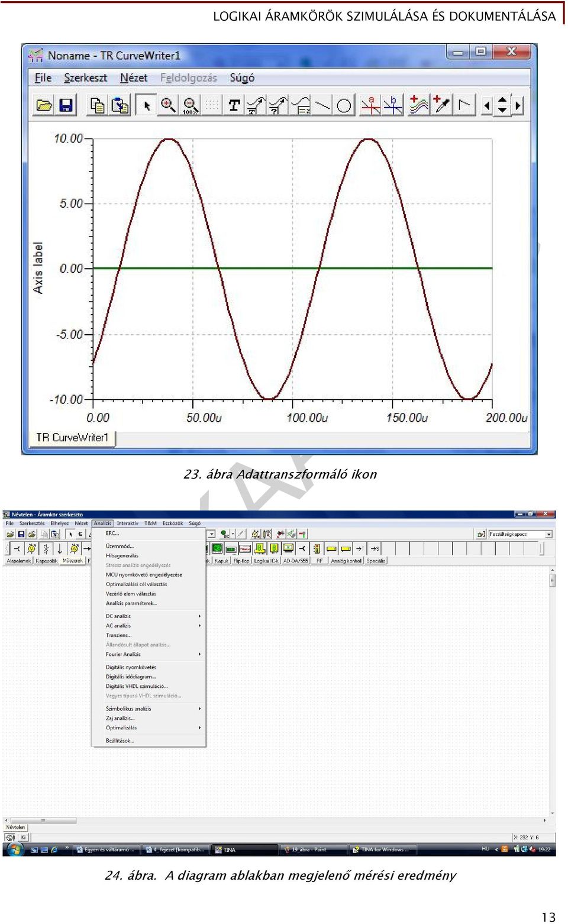Activate Zoom In magnifier in CurveWriter
The width and height of the screenshot is (568, 924).
pos(168,105)
